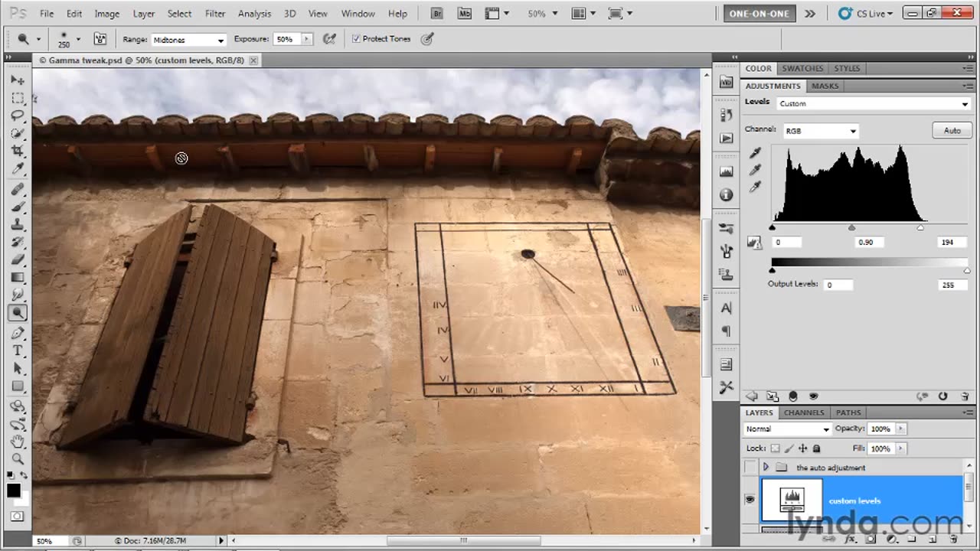Select the Clone Stamp tool
Viewport: 980px width, 551px height.
[18, 224]
